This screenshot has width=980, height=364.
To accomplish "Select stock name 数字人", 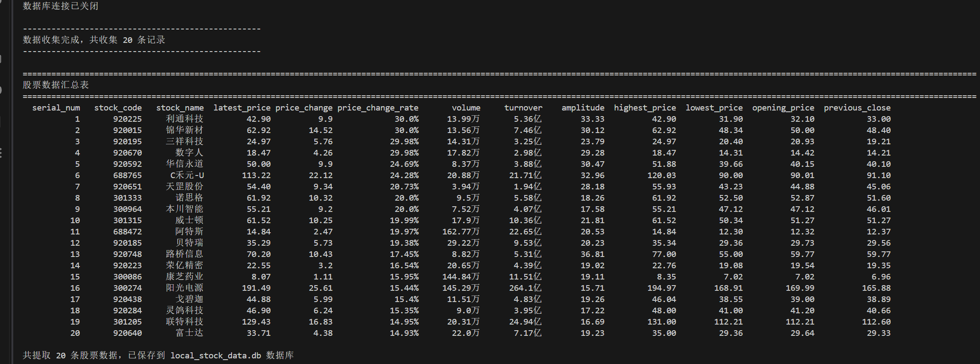I will click(189, 153).
